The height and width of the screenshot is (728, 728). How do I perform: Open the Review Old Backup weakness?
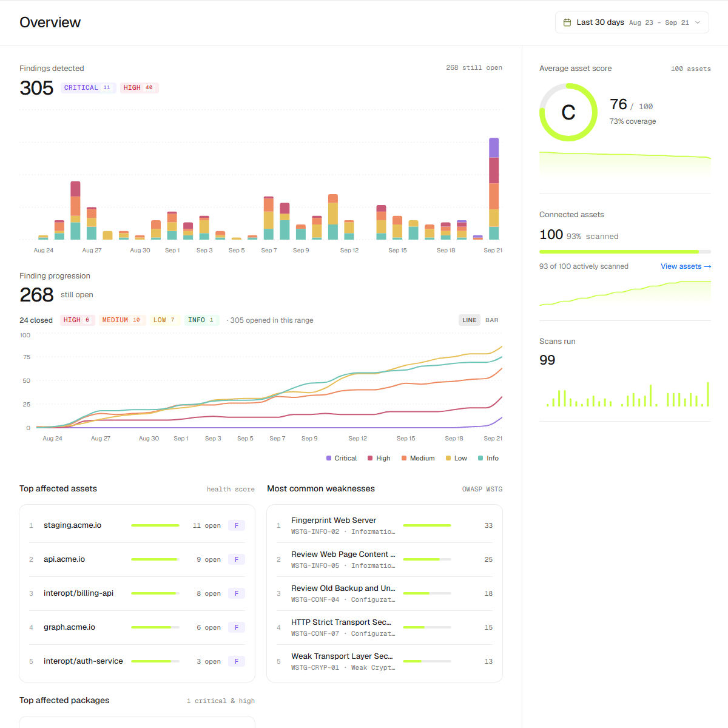click(x=385, y=593)
